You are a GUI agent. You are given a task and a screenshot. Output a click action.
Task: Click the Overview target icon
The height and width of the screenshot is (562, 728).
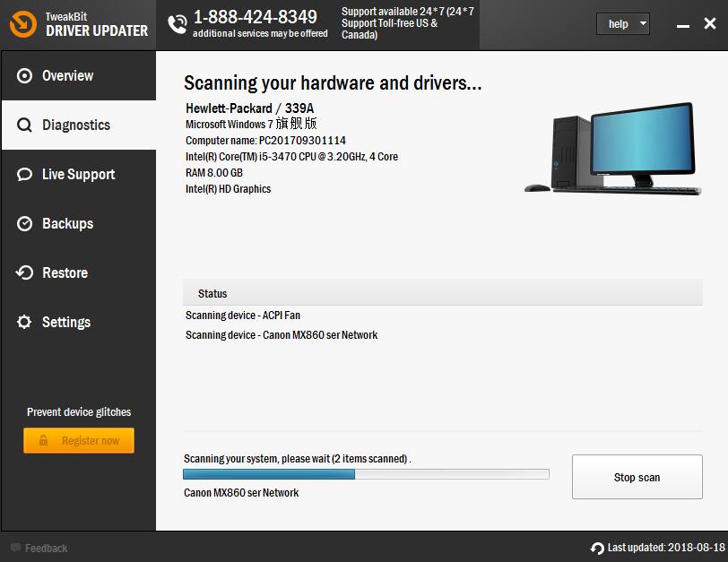(x=24, y=75)
